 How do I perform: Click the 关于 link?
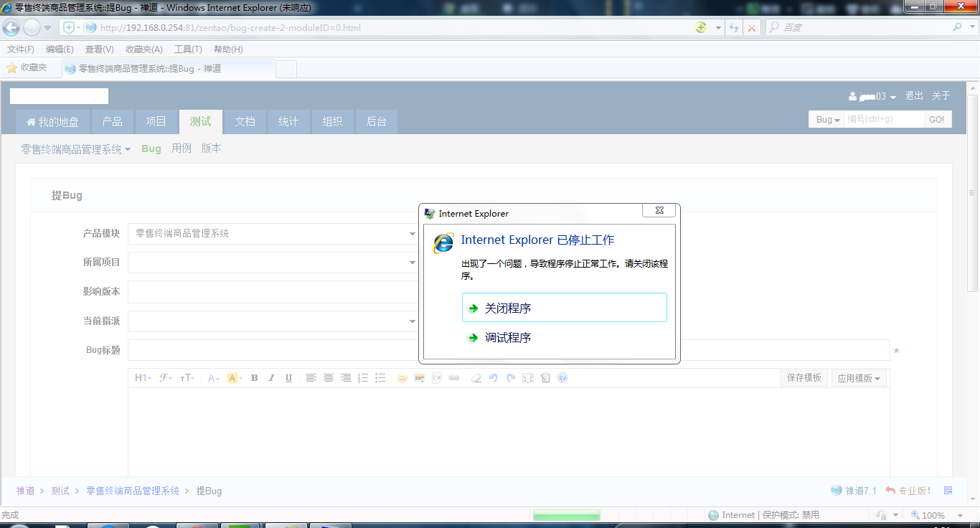click(x=941, y=96)
